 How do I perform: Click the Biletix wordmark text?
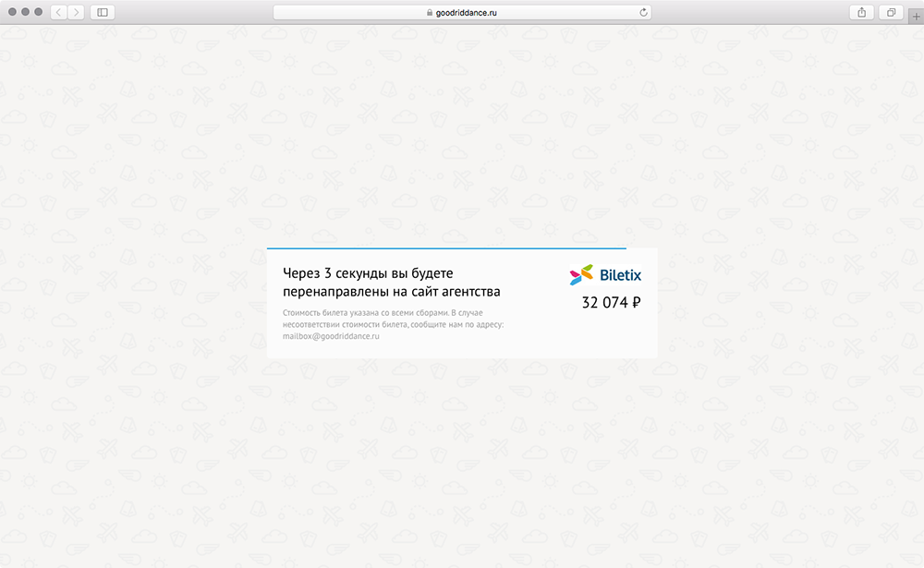pyautogui.click(x=620, y=274)
